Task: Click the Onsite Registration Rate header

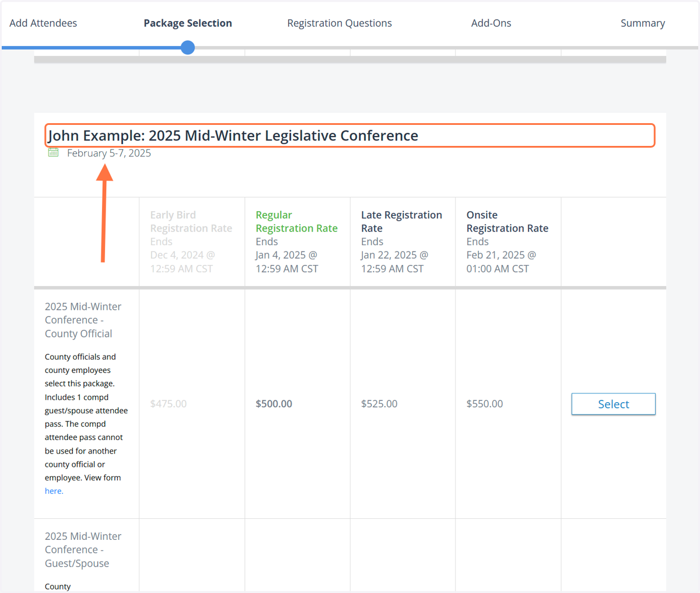Action: point(508,222)
